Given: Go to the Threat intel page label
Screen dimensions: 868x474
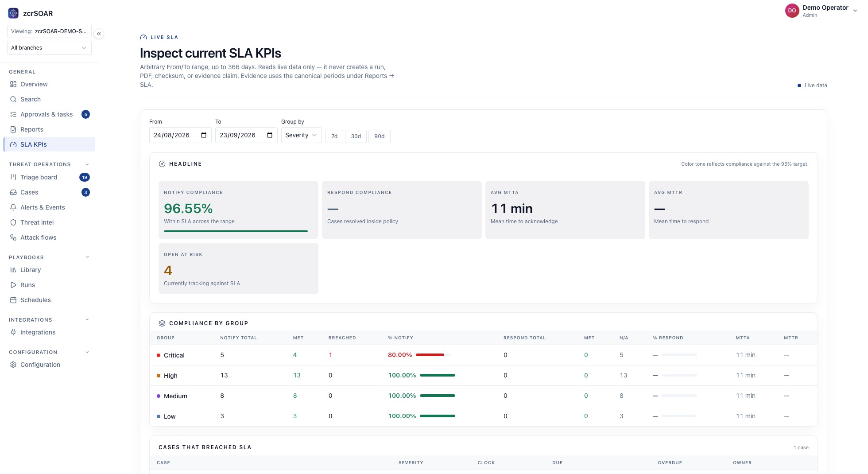Looking at the screenshot, I should 37,222.
